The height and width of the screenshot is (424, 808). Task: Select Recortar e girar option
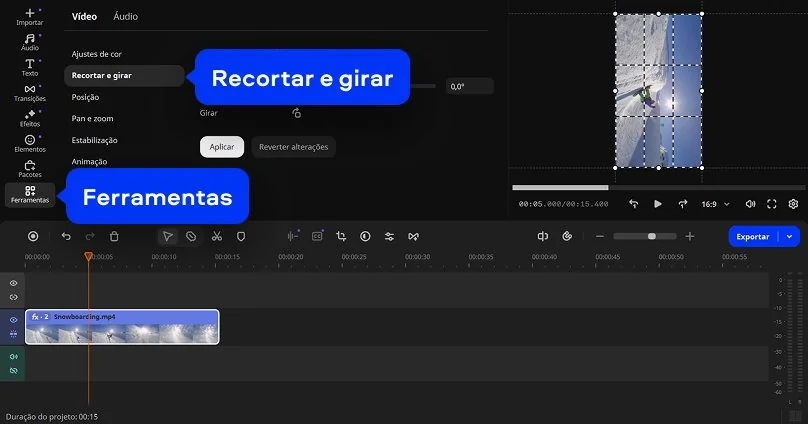[x=124, y=75]
